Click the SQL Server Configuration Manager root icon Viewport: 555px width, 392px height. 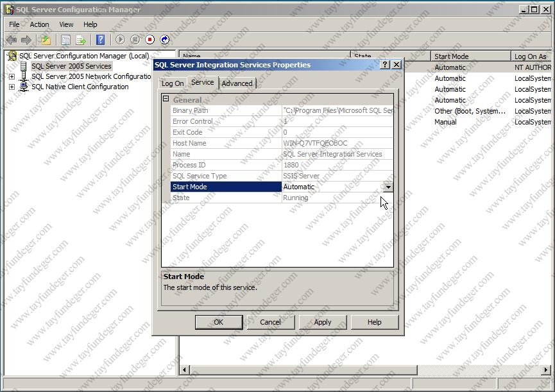click(x=12, y=56)
